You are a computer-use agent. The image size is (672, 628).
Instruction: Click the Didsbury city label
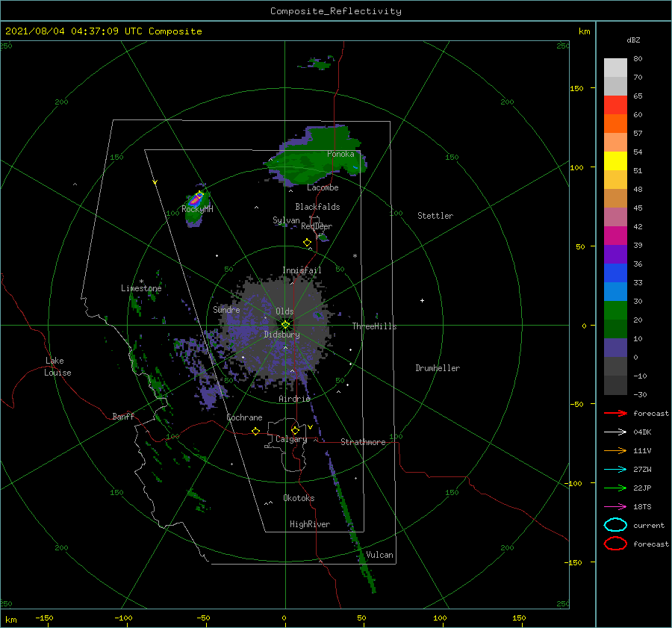click(x=281, y=335)
